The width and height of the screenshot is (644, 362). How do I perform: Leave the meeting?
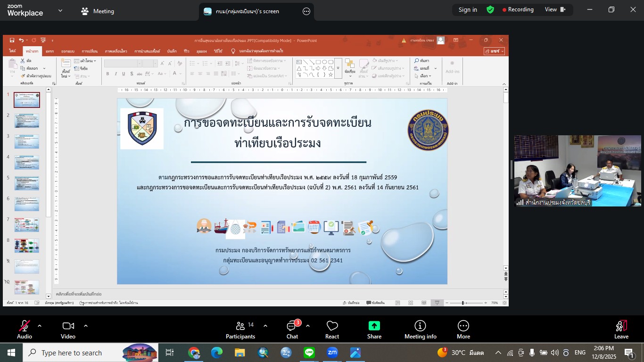click(621, 329)
